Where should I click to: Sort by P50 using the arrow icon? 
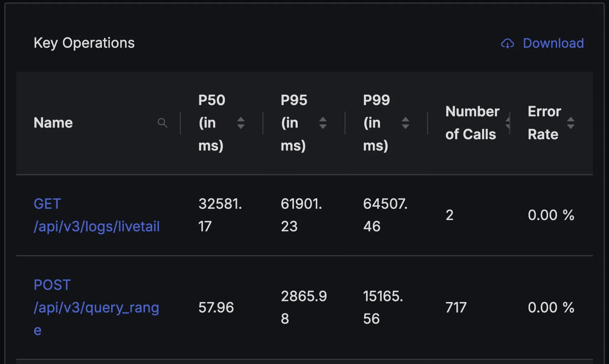pos(241,123)
